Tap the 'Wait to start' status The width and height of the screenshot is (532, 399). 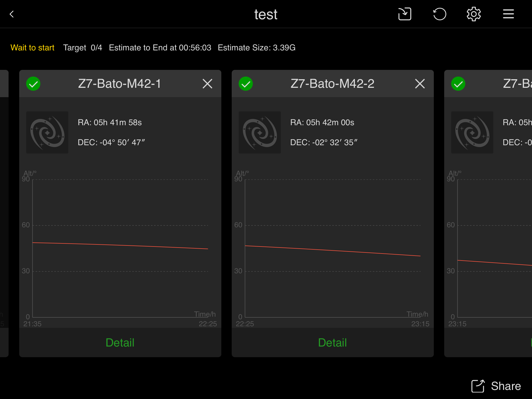[x=32, y=48]
